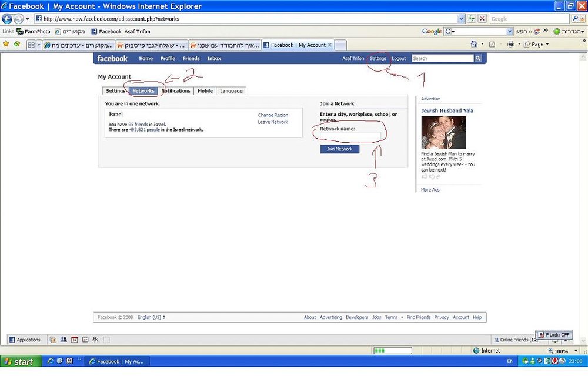588x376 pixels.
Task: Switch to the Notifications account tab
Action: (175, 91)
